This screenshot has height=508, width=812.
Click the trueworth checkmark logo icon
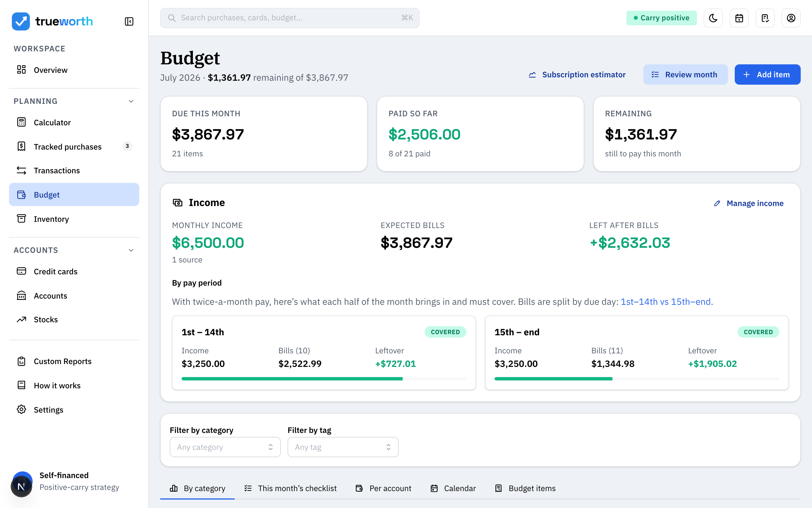pyautogui.click(x=21, y=21)
